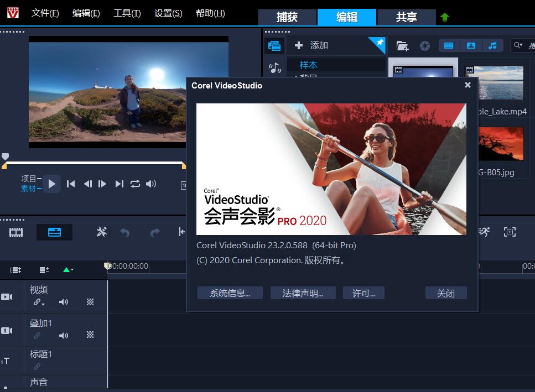Viewport: 535px width, 392px height.
Task: Click the 添加 button to add folder
Action: 311,45
